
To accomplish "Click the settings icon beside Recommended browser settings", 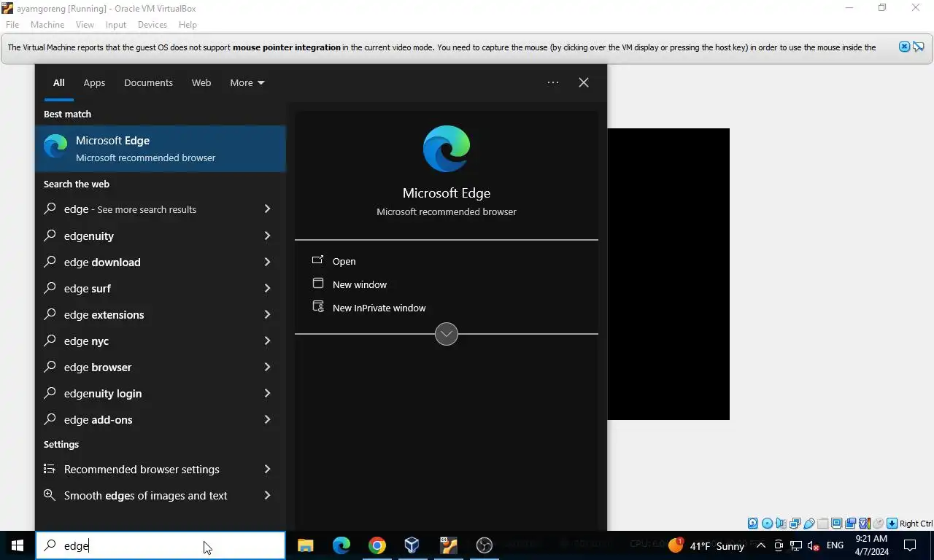I will tap(50, 469).
